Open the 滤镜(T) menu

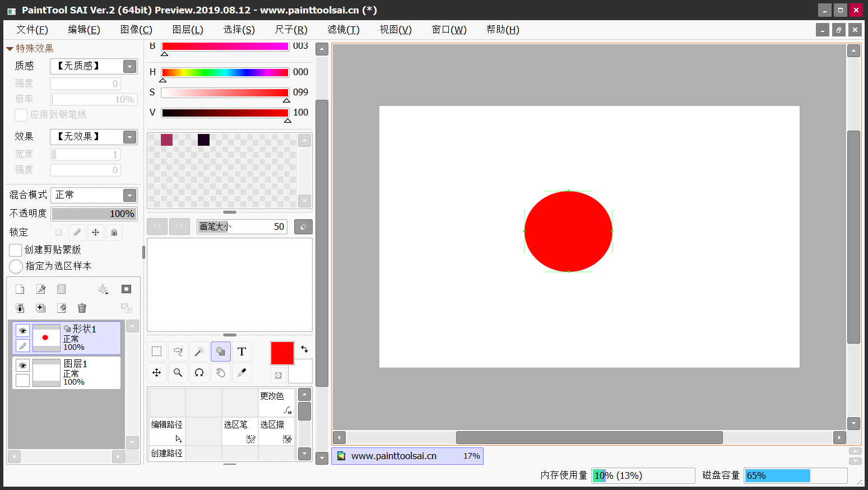click(344, 30)
